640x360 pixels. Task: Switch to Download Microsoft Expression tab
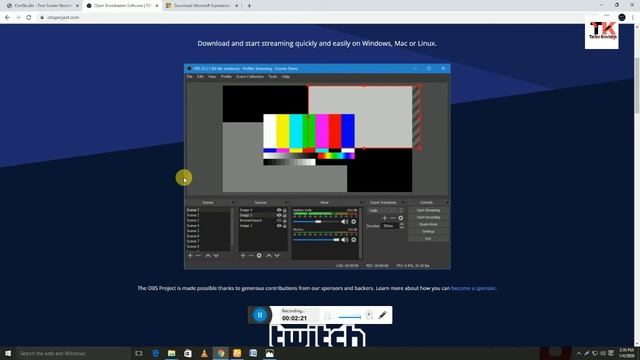pyautogui.click(x=202, y=6)
